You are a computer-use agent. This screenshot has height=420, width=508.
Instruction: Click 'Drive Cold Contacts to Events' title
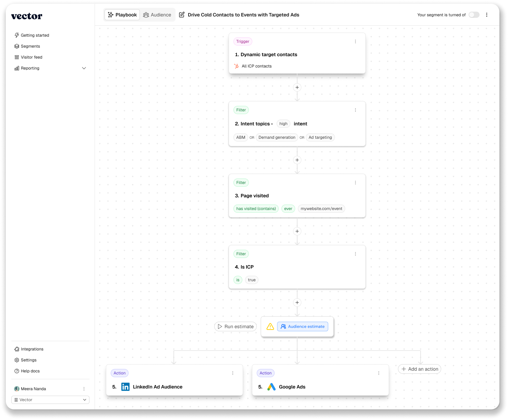coord(243,15)
